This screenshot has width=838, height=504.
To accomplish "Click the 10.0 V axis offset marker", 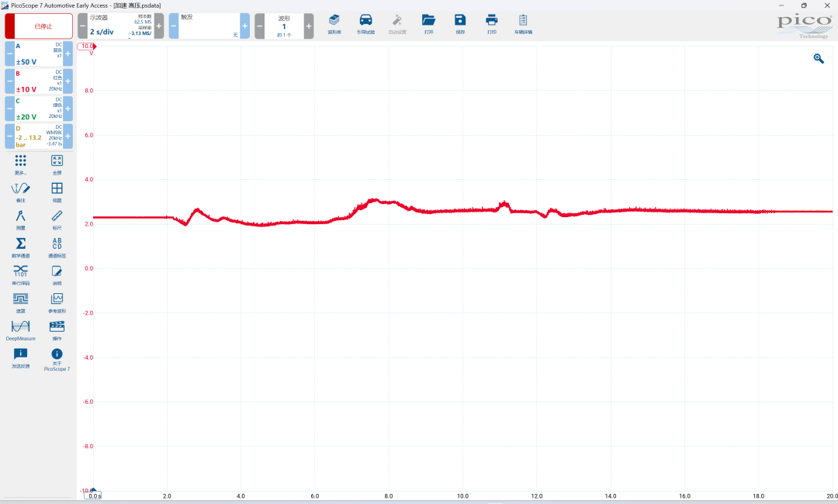I will coord(87,47).
